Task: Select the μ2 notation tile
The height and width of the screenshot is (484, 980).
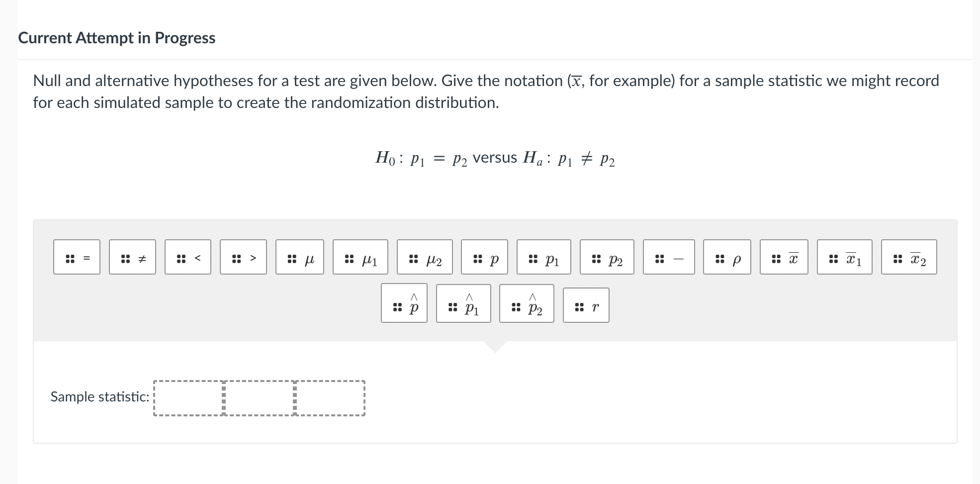Action: [424, 257]
